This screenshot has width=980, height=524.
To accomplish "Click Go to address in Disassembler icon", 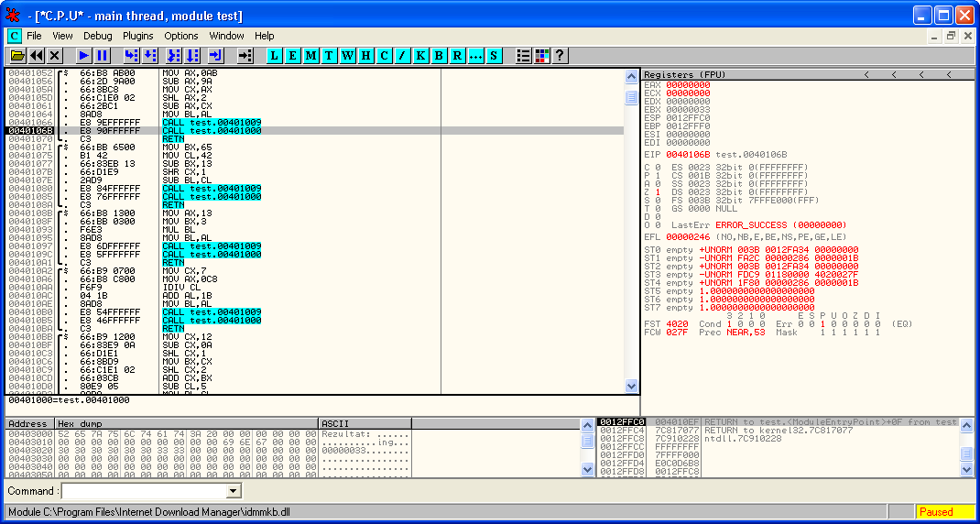I will (245, 56).
